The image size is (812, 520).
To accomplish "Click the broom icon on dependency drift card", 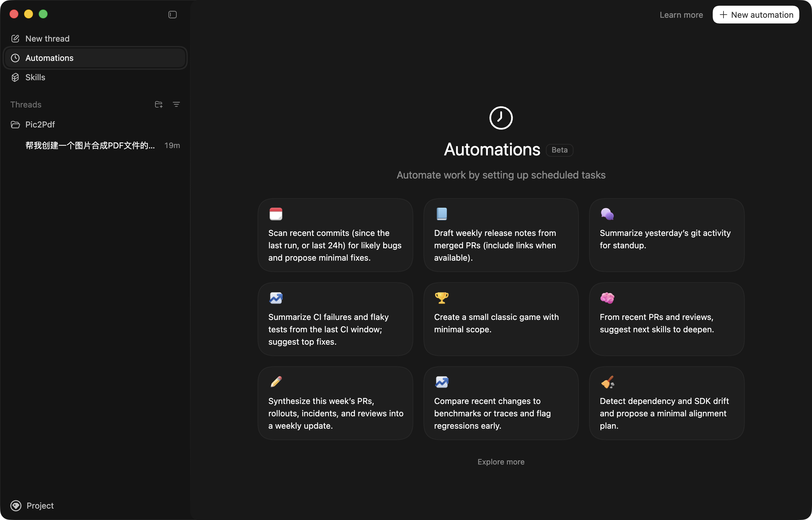I will click(x=607, y=382).
